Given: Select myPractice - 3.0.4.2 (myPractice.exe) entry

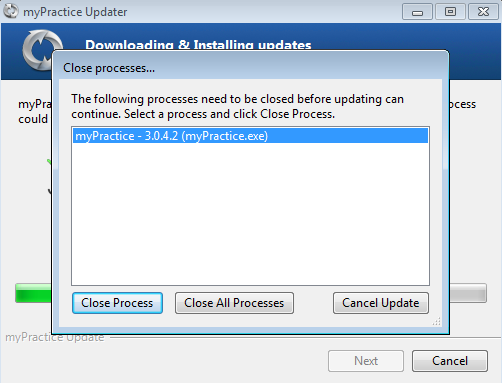Looking at the screenshot, I should tap(250, 136).
